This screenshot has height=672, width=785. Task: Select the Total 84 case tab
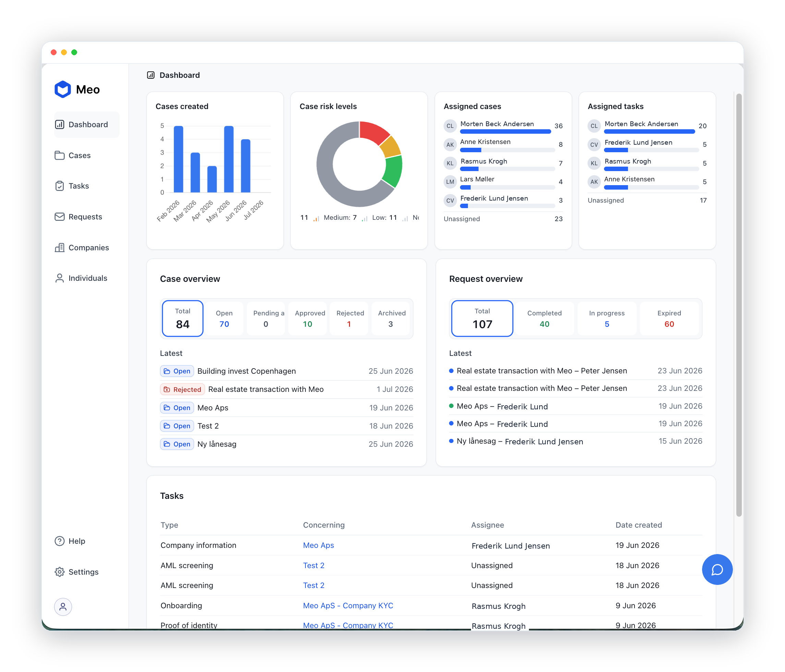tap(183, 319)
